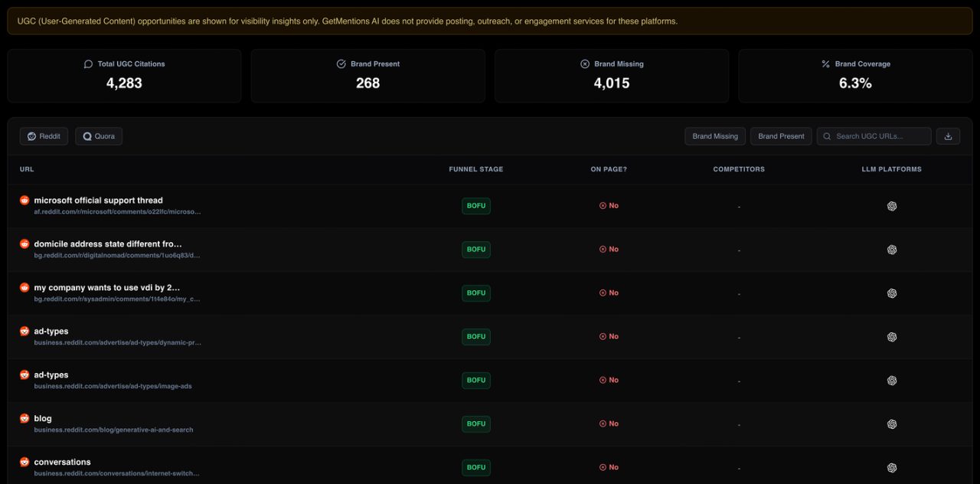Click the Brand Present checkmark icon
The height and width of the screenshot is (484, 980).
click(x=341, y=64)
